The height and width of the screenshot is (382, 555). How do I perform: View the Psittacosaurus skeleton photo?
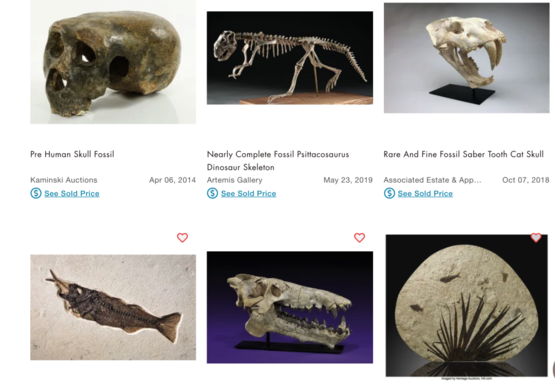[290, 58]
